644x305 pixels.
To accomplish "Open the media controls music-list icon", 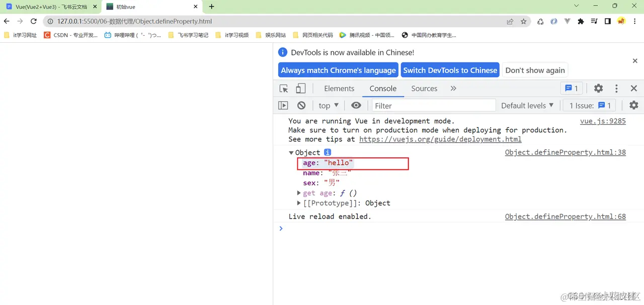I will click(594, 21).
